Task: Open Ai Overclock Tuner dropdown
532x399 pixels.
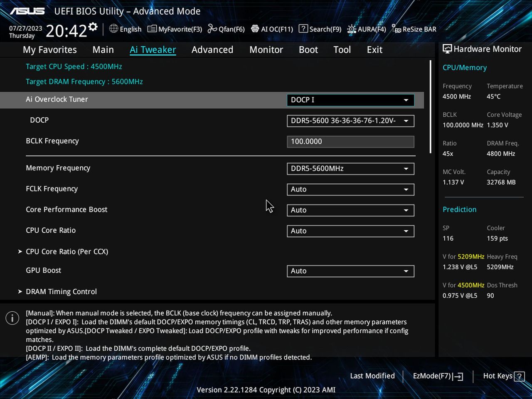Action: [350, 100]
